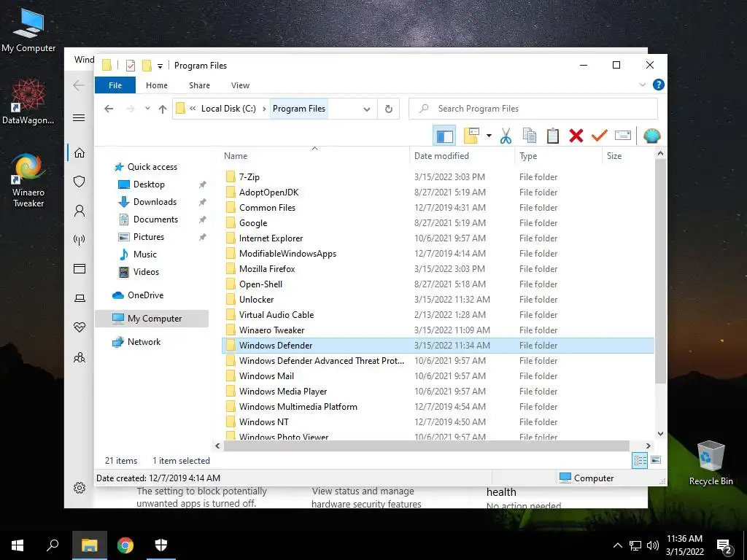Expand view options dropdown arrow in toolbar
Screen dimensions: 747x560
click(489, 136)
